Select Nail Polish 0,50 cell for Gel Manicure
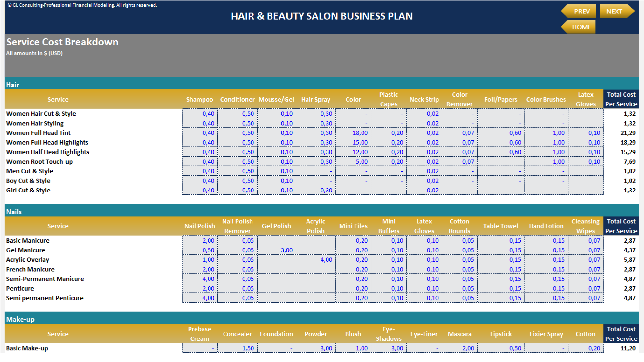Screen dimensions: 644x362 point(200,250)
